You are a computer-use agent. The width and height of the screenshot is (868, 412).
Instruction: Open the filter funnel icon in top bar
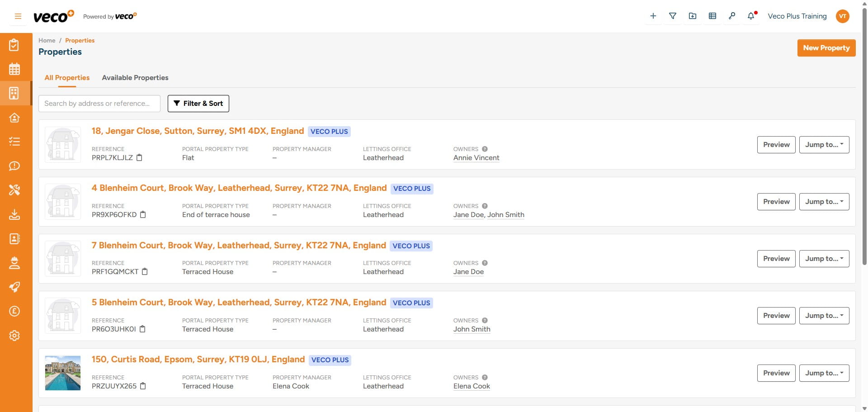(x=673, y=16)
